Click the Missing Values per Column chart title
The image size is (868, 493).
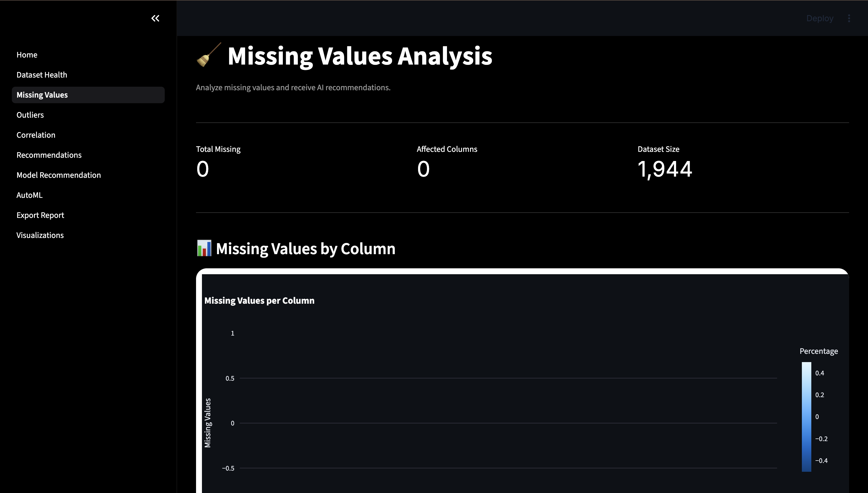259,301
